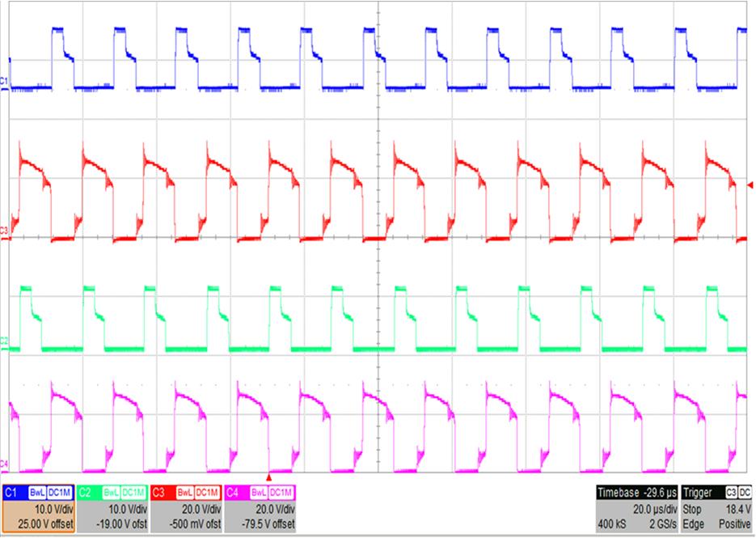
Task: Click the DC1M coupling badge on C4
Action: pyautogui.click(x=281, y=492)
